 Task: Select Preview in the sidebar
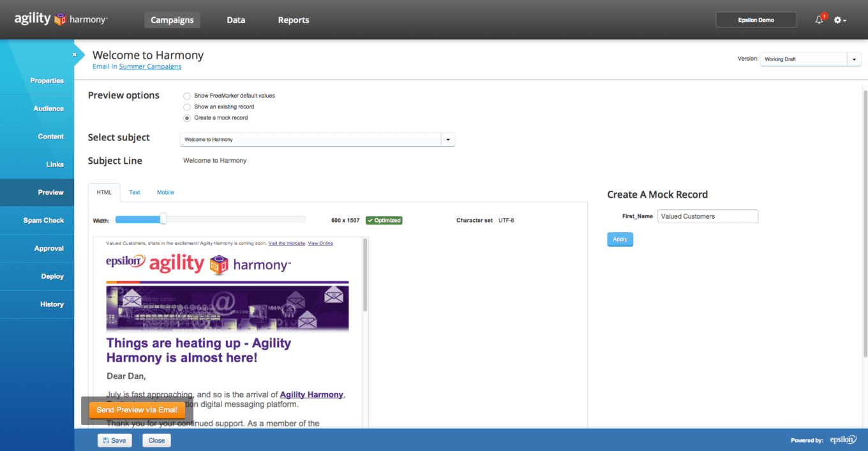[x=37, y=192]
